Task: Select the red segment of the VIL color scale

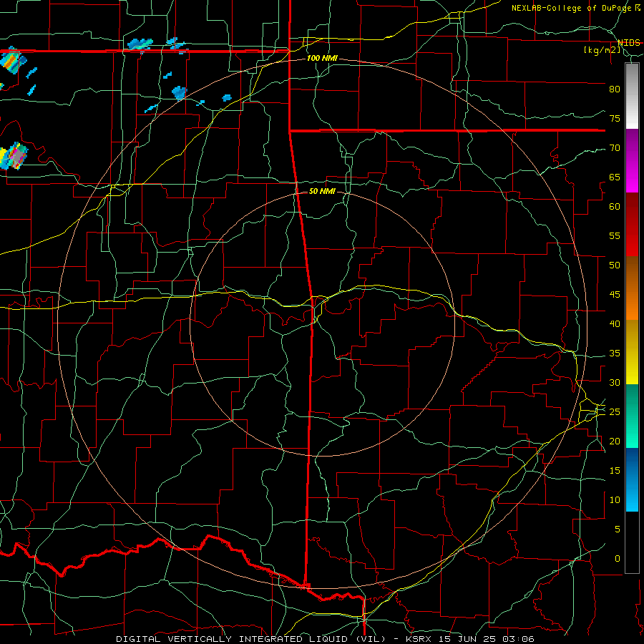Action: coord(632,224)
